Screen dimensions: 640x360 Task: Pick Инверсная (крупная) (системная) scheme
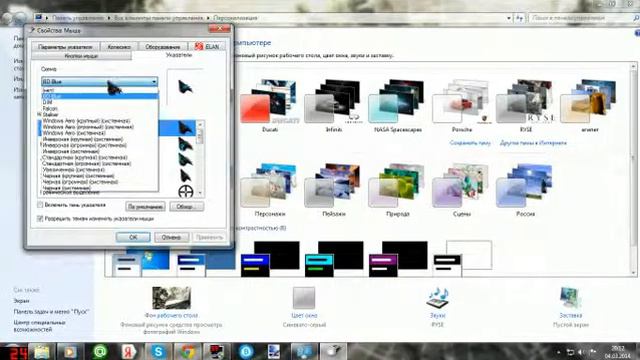[83, 139]
